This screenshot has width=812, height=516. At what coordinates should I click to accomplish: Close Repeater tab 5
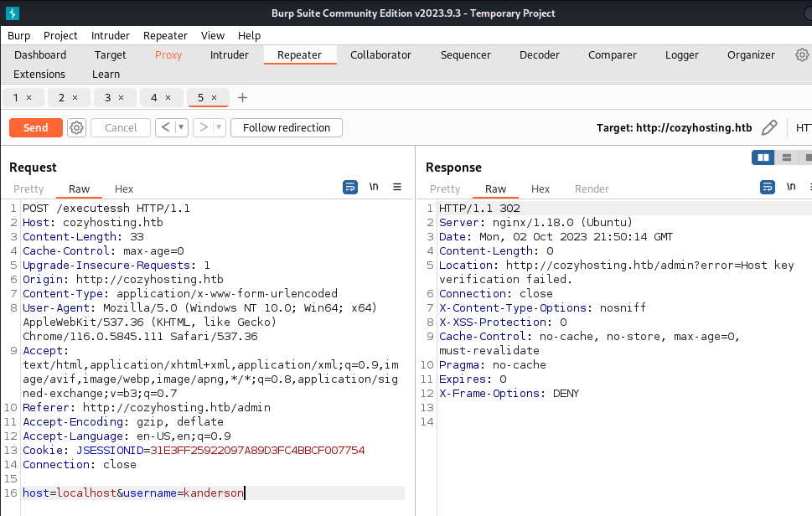tap(214, 98)
